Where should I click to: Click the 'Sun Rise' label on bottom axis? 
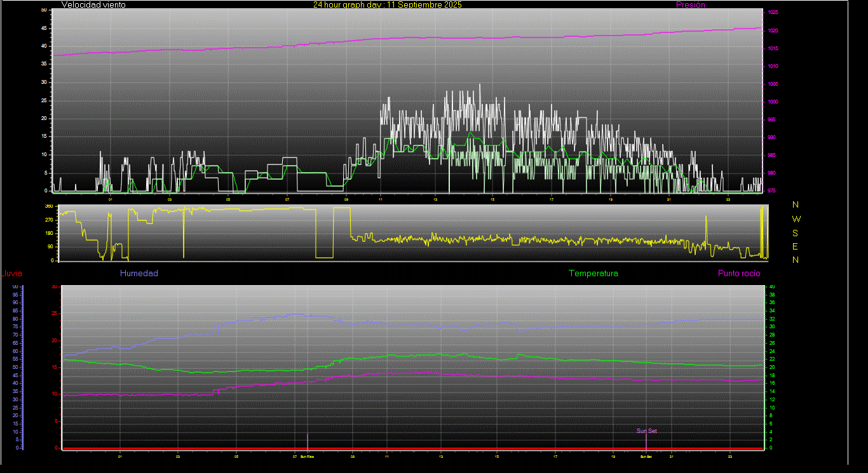(x=307, y=456)
